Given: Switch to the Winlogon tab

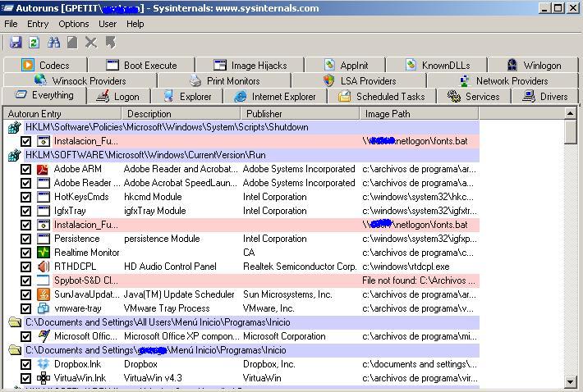Looking at the screenshot, I should click(534, 65).
